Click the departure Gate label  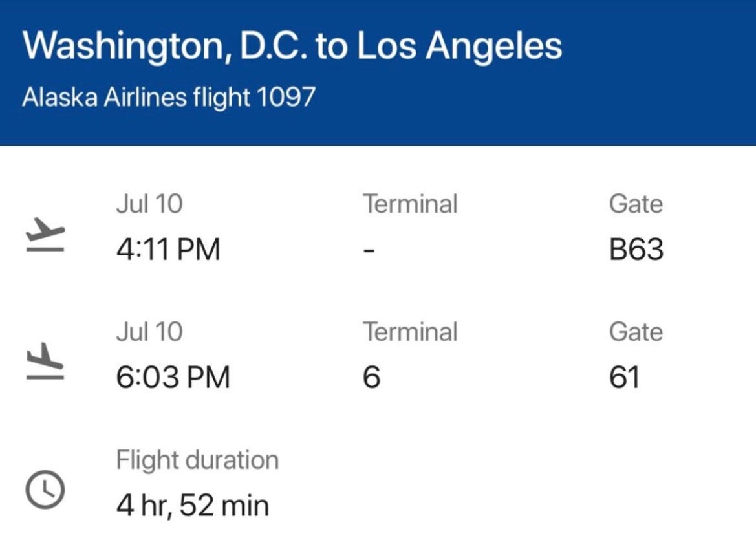(636, 204)
